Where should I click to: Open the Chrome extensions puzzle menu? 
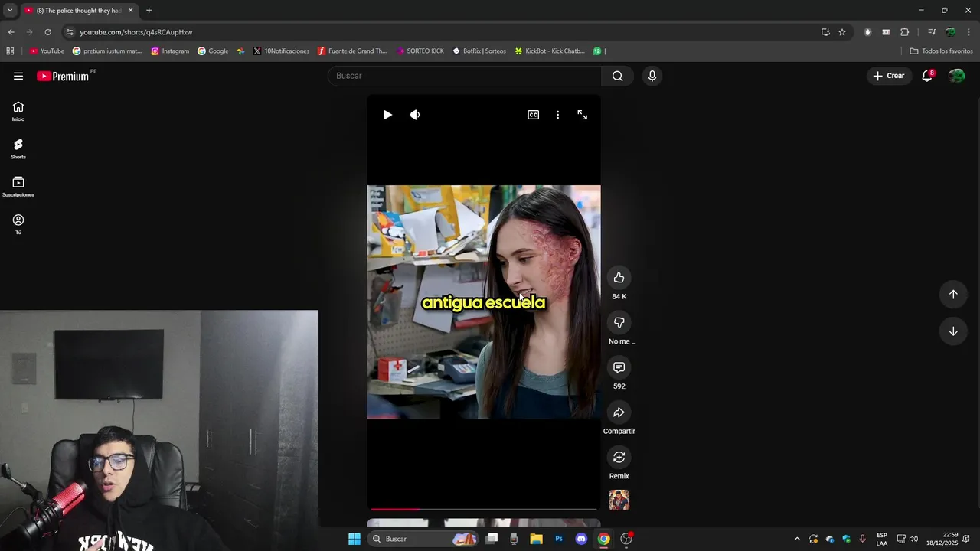pyautogui.click(x=905, y=32)
